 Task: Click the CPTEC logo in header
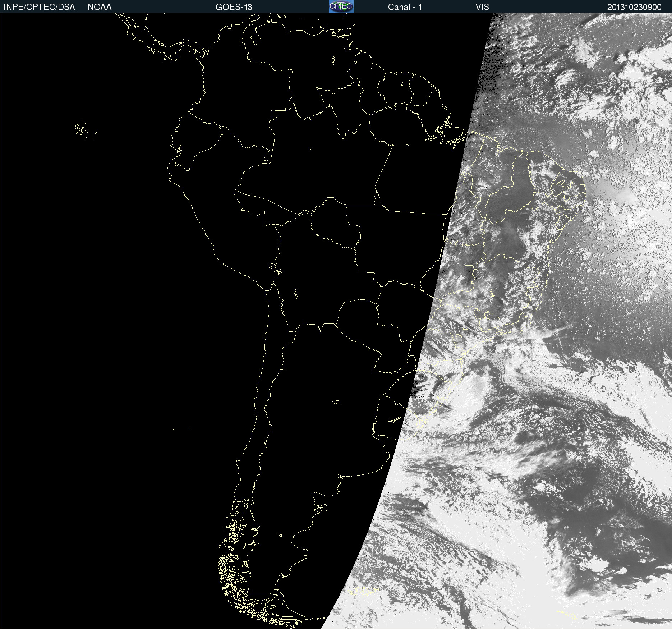[341, 6]
